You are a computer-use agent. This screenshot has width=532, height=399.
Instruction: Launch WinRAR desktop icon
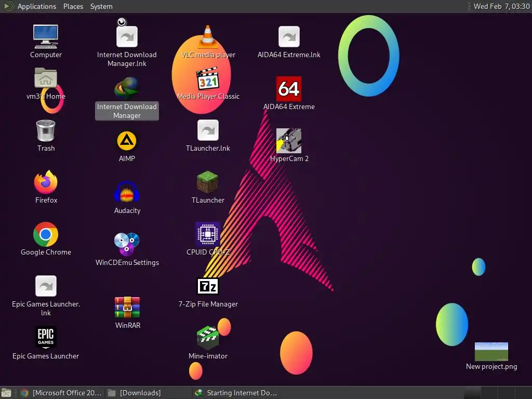click(127, 308)
